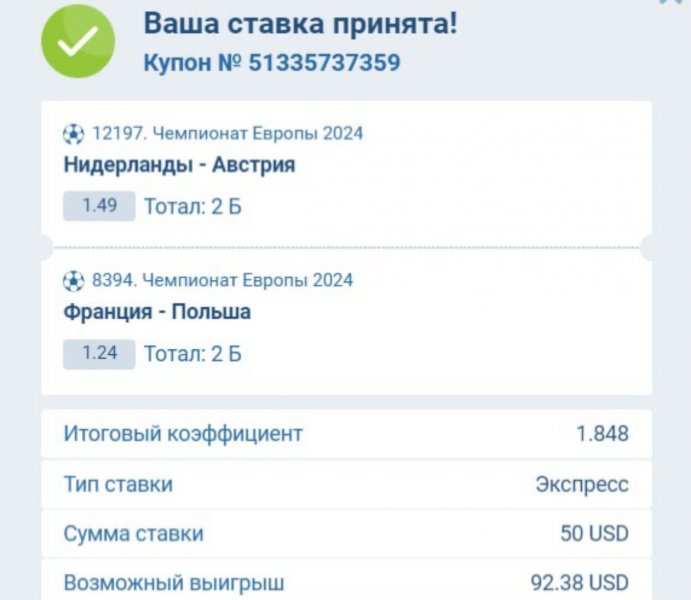Screen dimensions: 691x600
Task: Click the '12197. Чемпионат Европы 2024' label
Action: point(227,134)
